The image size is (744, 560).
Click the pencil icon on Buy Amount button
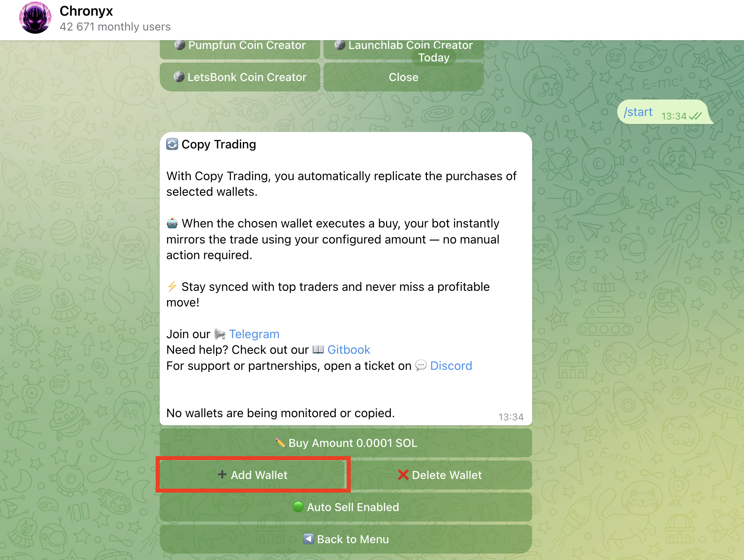pos(281,443)
